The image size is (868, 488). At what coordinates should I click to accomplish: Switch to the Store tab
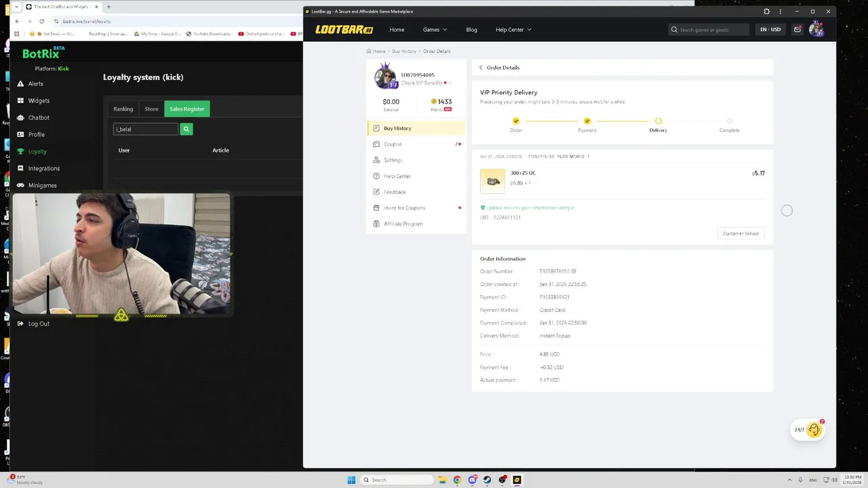151,108
